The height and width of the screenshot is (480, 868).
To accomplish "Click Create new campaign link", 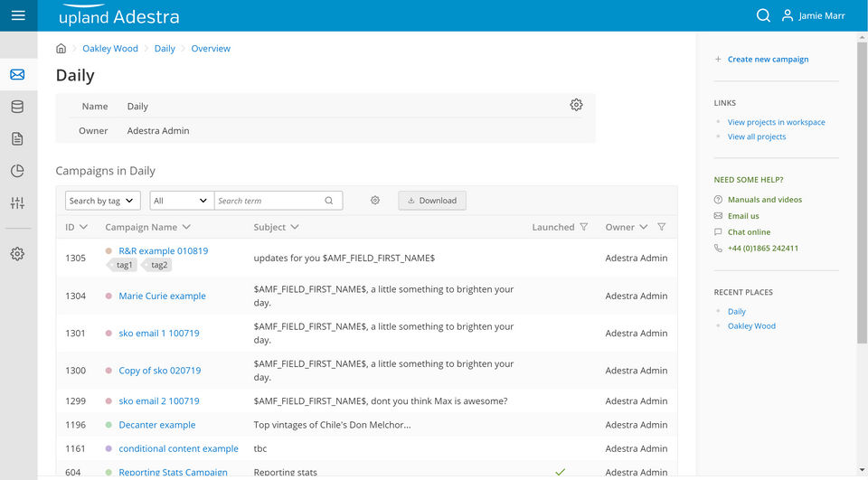I will coord(768,60).
